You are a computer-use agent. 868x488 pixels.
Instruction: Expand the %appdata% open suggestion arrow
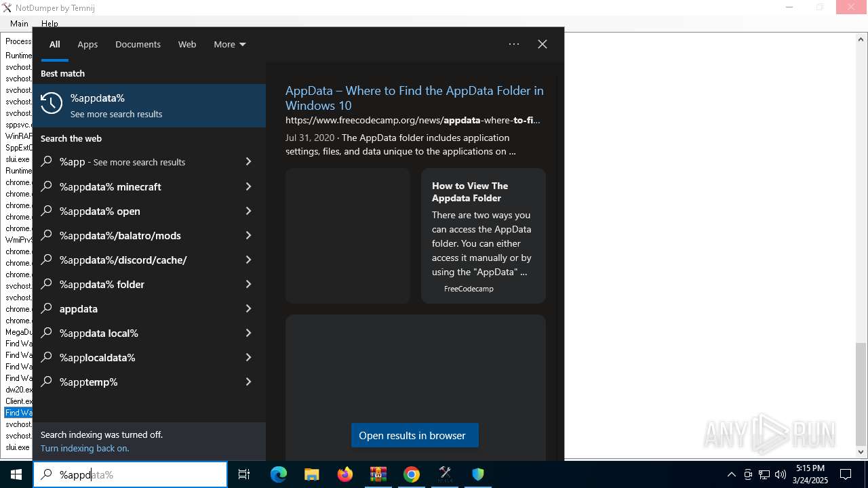coord(248,211)
